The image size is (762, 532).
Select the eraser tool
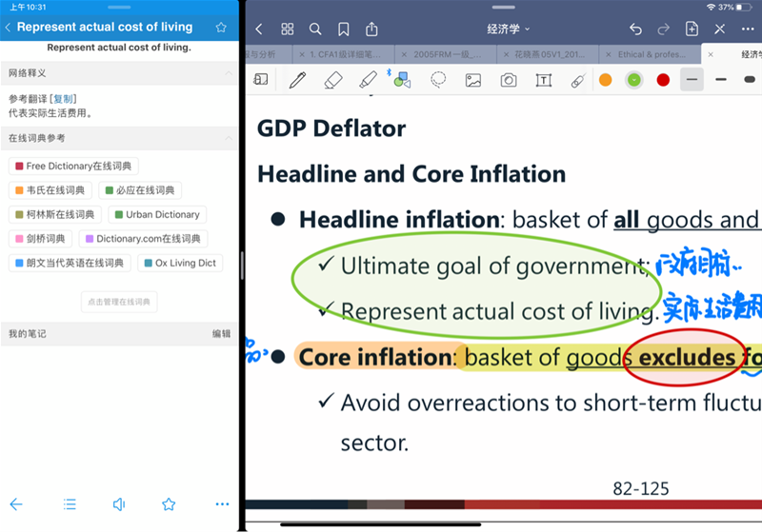332,80
